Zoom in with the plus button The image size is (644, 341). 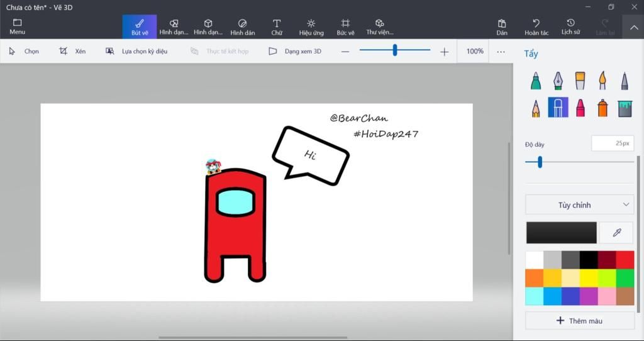444,52
